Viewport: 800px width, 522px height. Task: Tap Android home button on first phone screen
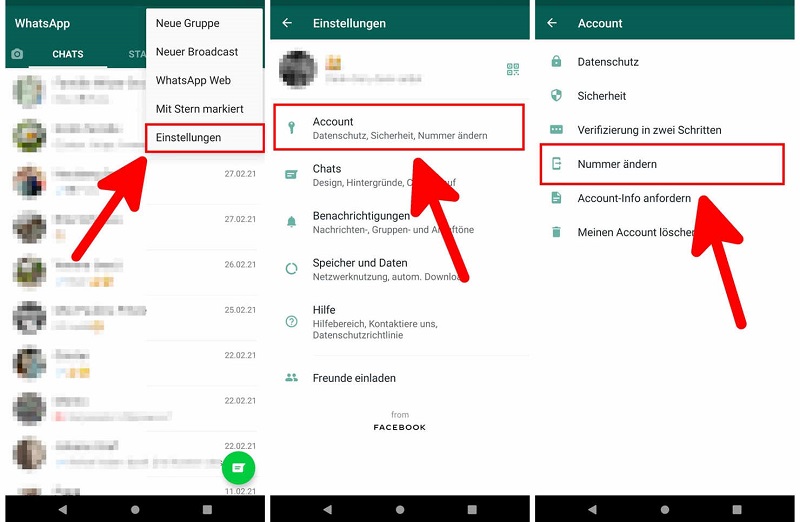coord(135,509)
